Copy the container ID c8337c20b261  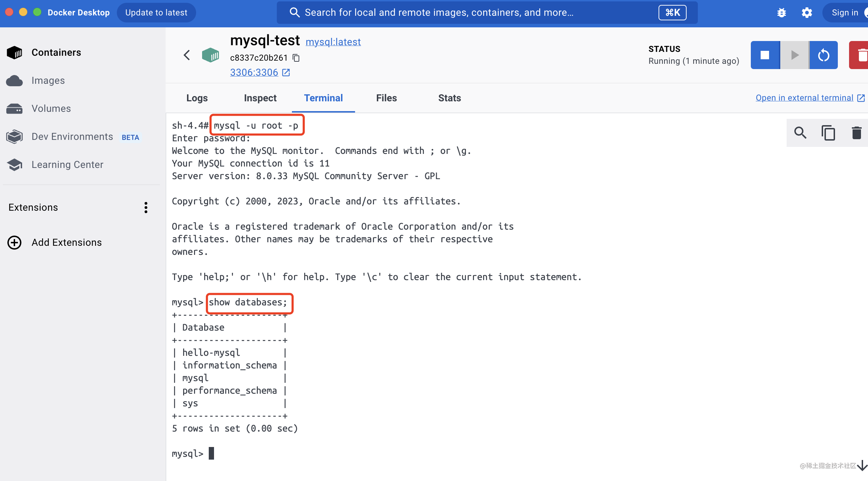[x=296, y=58]
